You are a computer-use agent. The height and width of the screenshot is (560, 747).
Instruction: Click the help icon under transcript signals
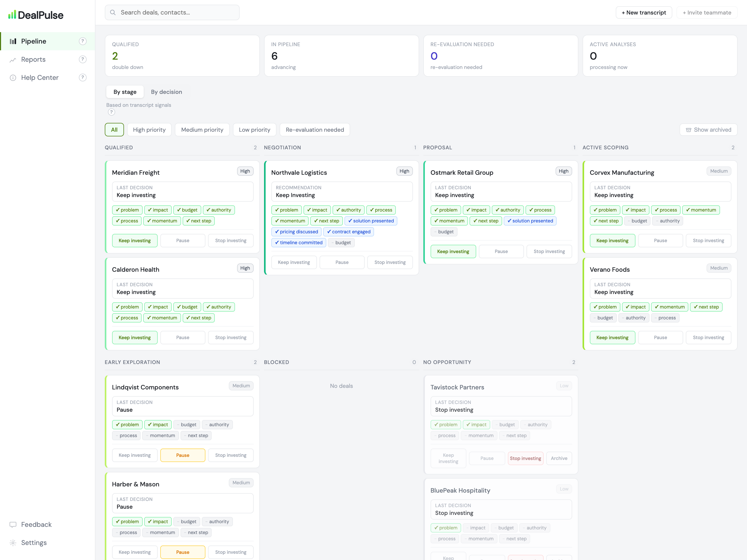(111, 112)
